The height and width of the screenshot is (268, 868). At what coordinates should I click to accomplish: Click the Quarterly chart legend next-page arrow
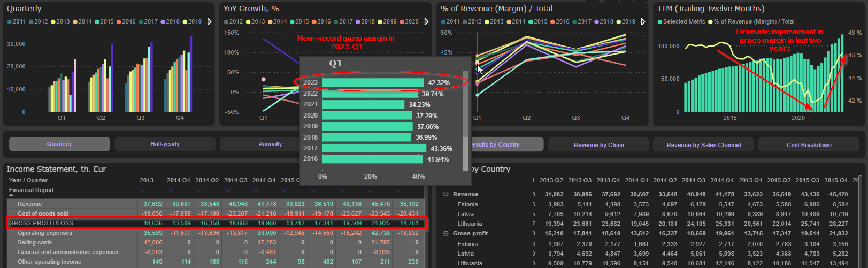click(x=209, y=22)
